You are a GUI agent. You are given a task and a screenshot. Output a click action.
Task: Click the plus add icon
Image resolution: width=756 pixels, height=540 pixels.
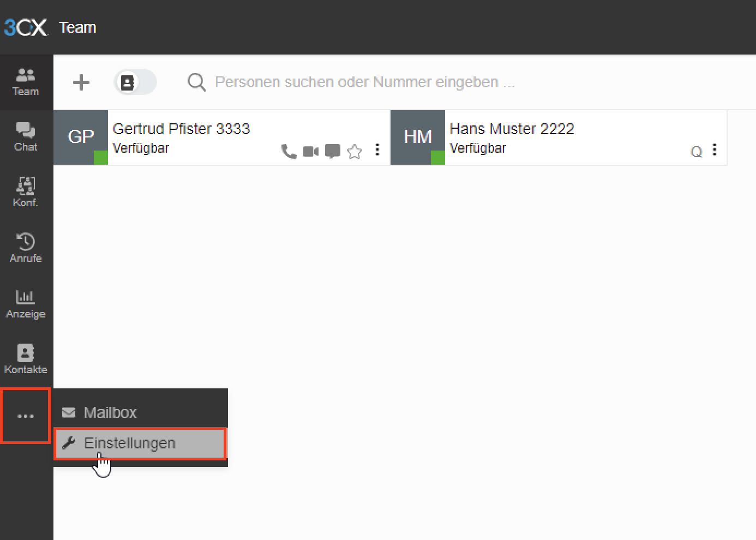point(81,82)
